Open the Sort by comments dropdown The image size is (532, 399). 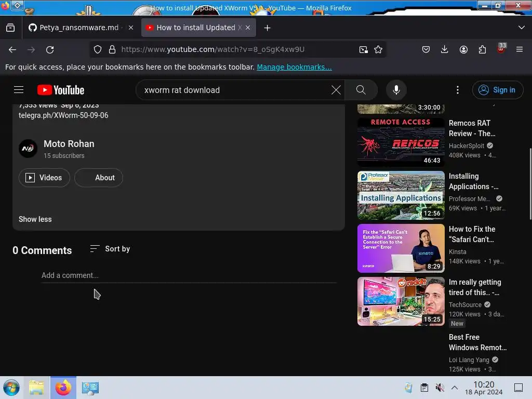[110, 249]
